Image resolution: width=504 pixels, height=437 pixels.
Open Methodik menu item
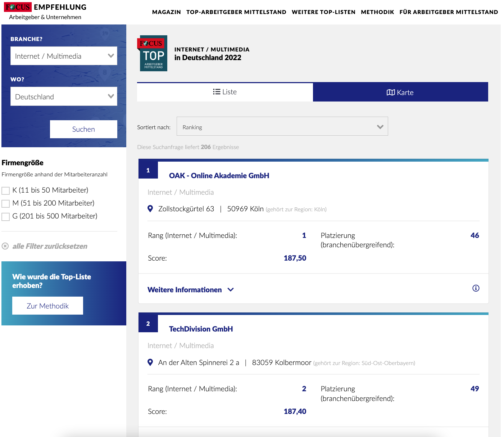pos(377,12)
